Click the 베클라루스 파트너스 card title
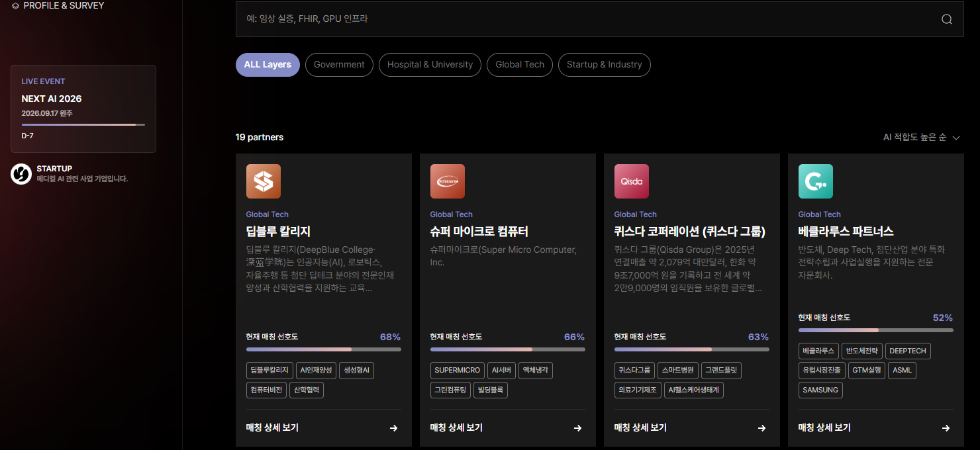 click(846, 232)
